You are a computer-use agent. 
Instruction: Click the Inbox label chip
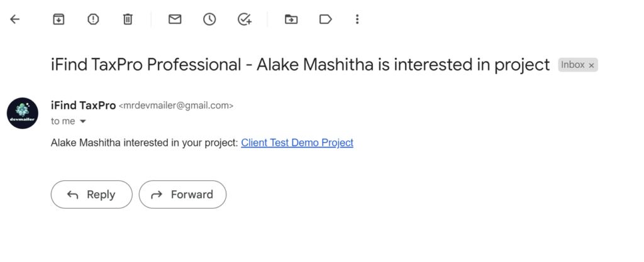[573, 65]
